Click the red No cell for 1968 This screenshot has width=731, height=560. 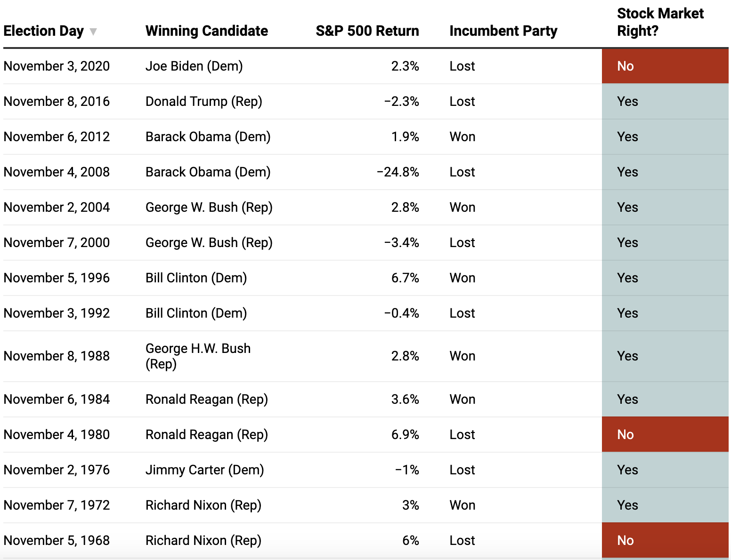pyautogui.click(x=665, y=541)
